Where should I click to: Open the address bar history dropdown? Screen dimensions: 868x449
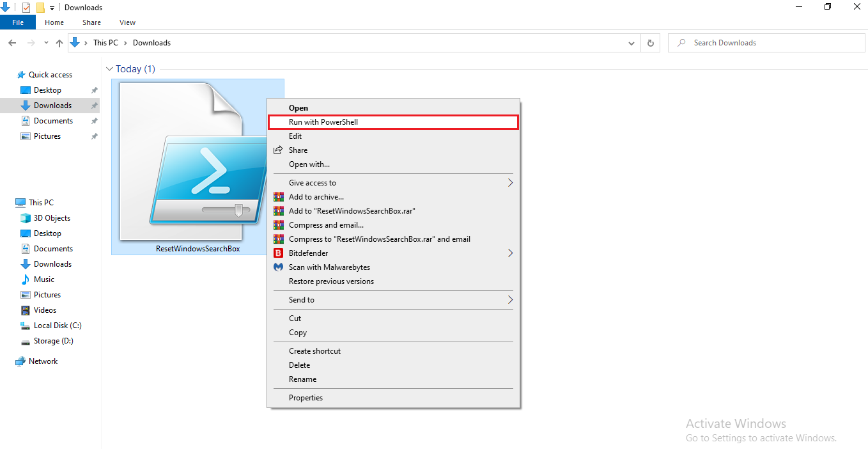pyautogui.click(x=632, y=43)
